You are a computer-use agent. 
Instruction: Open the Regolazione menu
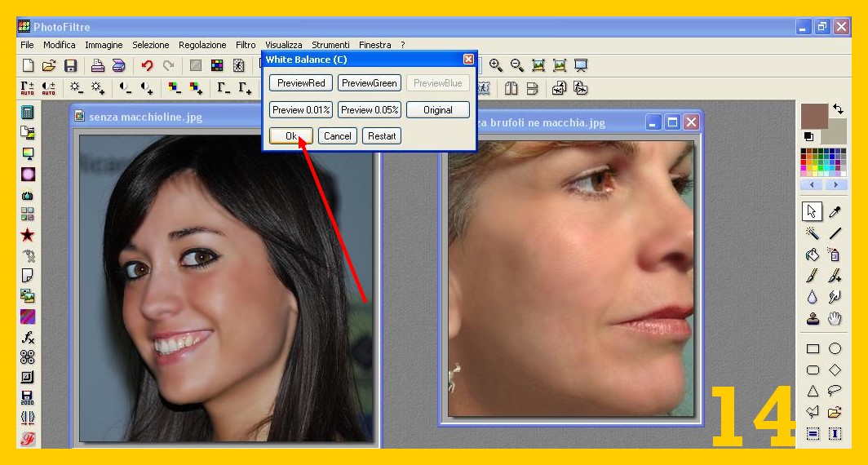[202, 45]
